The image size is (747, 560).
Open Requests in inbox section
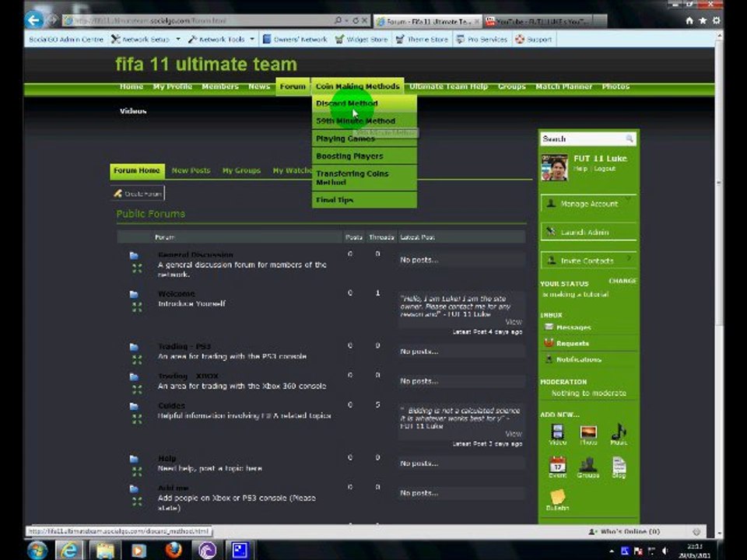click(573, 343)
